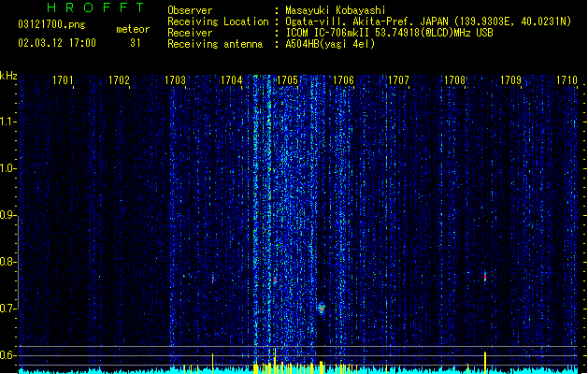Image resolution: width=588 pixels, height=374 pixels.
Task: Click the 'Observer' field label
Action: pos(190,10)
